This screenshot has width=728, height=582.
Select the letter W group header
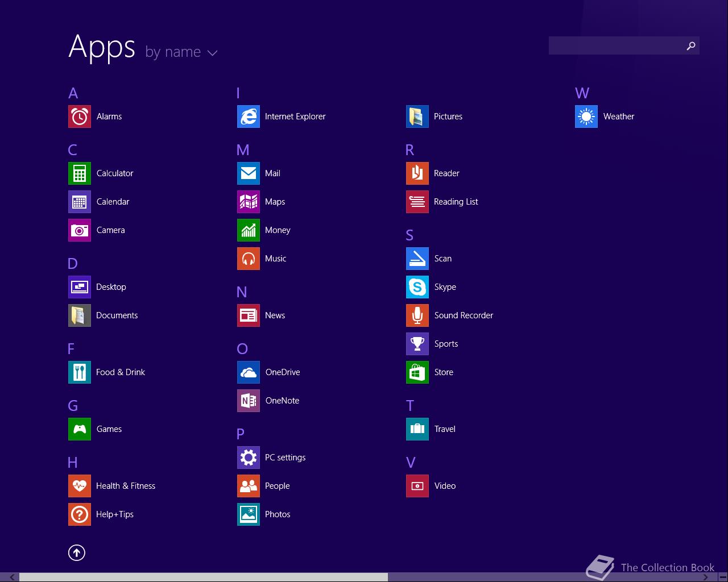[582, 93]
